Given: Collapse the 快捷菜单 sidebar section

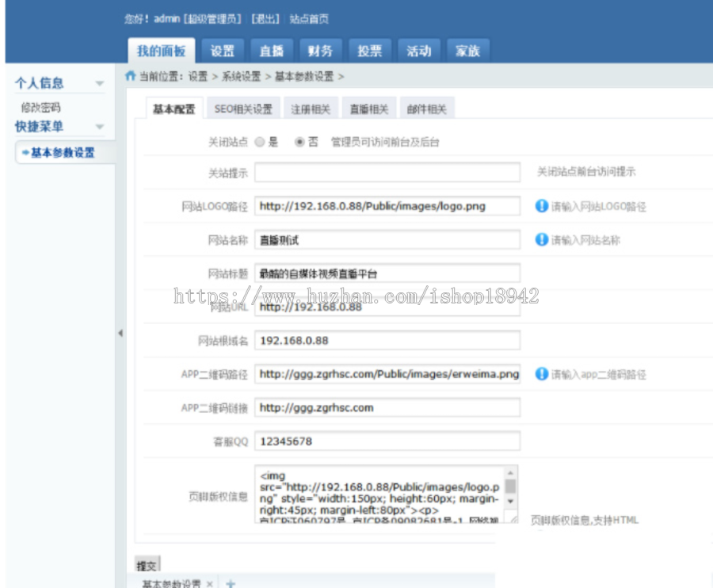Looking at the screenshot, I should tap(100, 127).
